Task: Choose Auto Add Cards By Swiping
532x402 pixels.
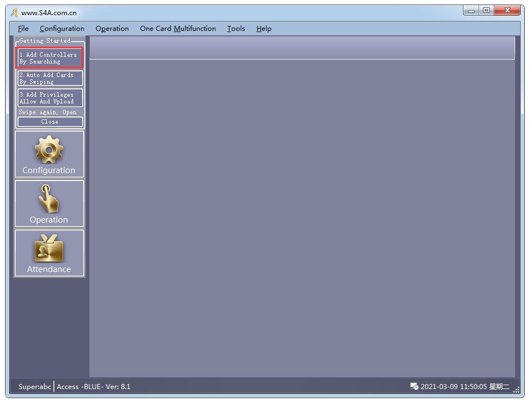Action: [50, 78]
